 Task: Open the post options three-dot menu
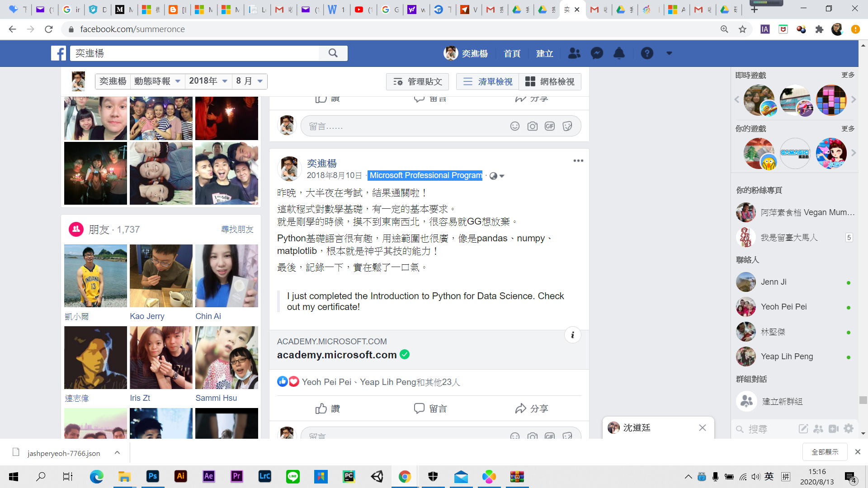[578, 161]
